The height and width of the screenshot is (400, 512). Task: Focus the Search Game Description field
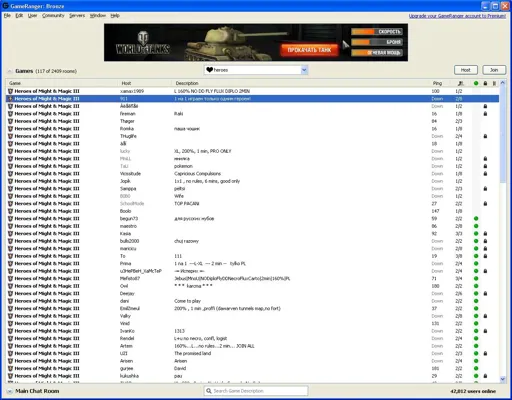point(256,391)
